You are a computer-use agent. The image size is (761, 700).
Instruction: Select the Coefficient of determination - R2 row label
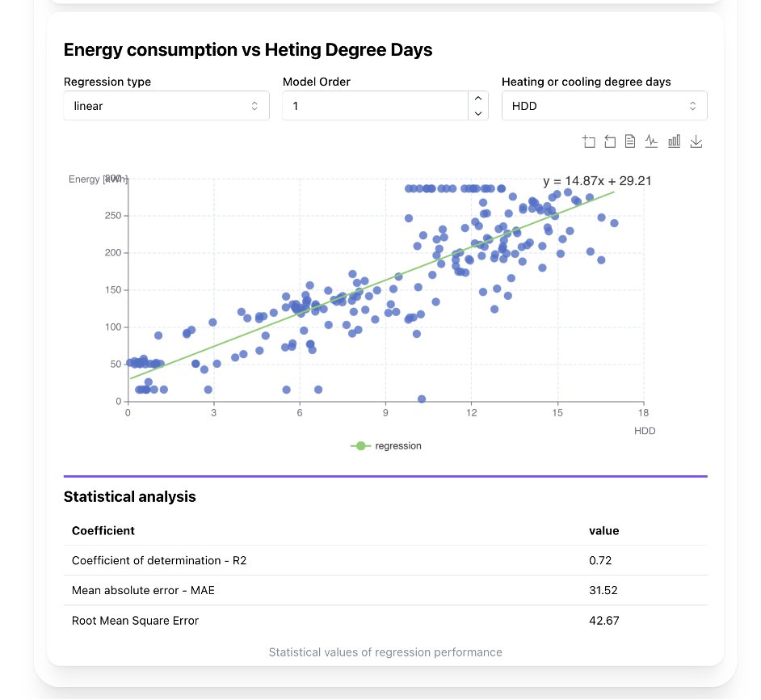159,561
